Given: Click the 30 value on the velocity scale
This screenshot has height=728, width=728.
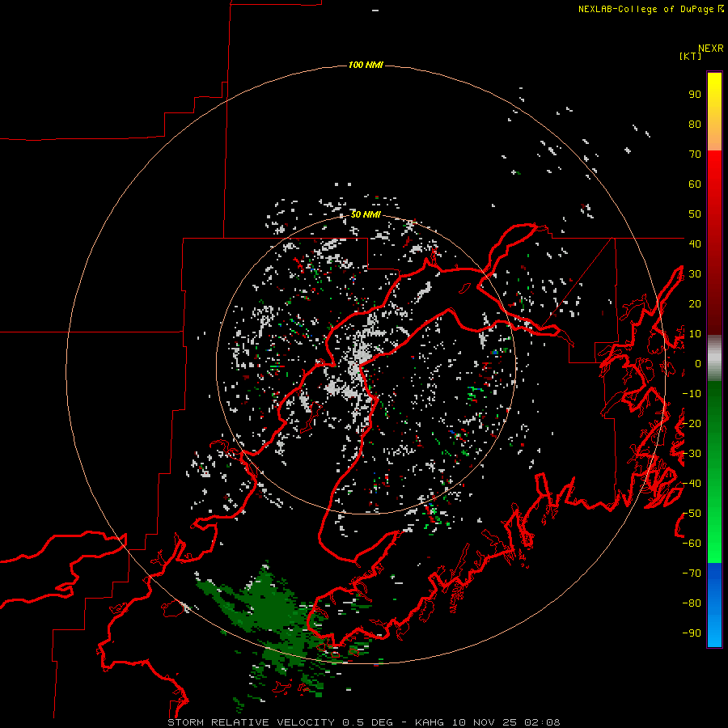Looking at the screenshot, I should click(695, 274).
